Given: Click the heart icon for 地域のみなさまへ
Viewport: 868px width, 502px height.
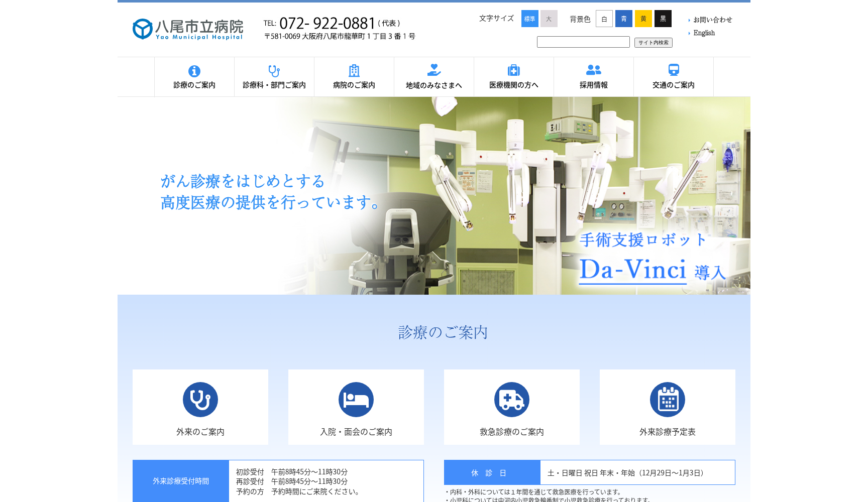Looking at the screenshot, I should (433, 71).
